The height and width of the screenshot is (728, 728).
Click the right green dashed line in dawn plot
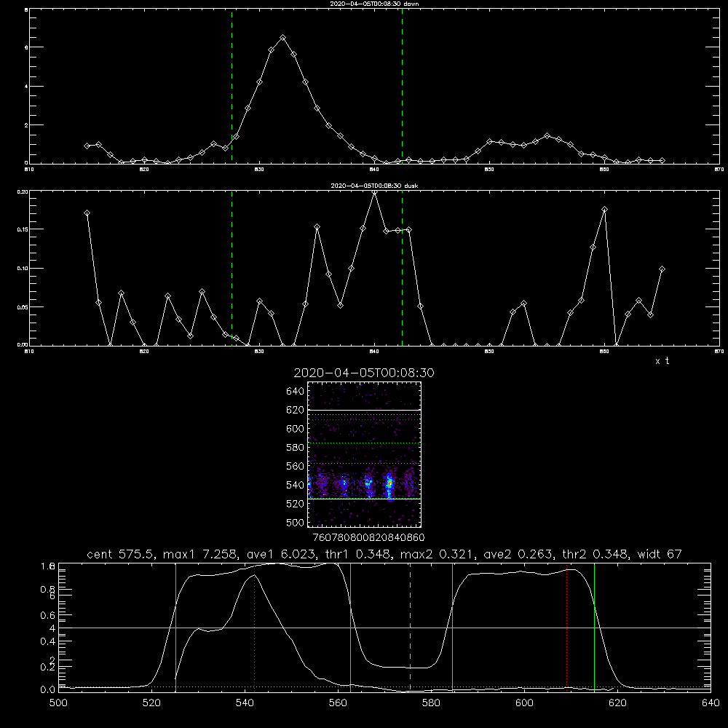point(402,86)
